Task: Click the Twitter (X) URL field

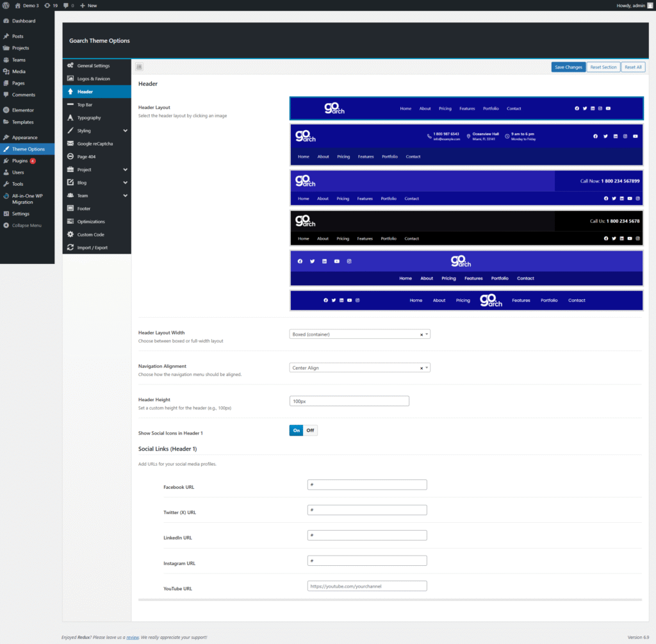Action: pos(367,510)
